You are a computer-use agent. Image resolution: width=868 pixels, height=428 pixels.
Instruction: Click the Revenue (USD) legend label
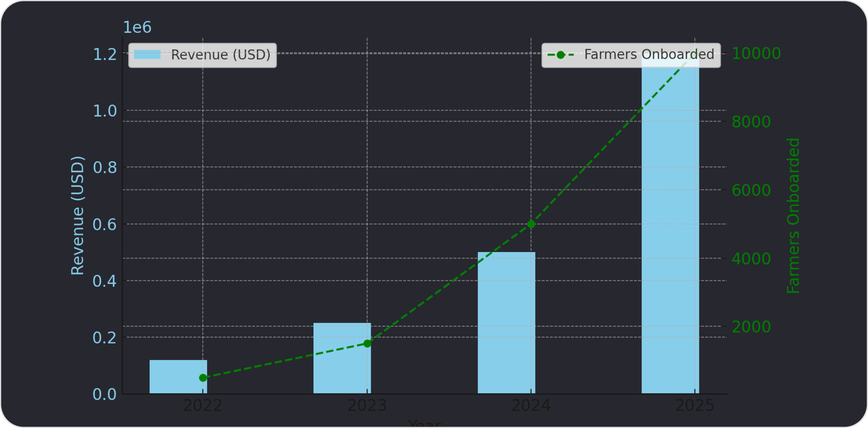(221, 55)
